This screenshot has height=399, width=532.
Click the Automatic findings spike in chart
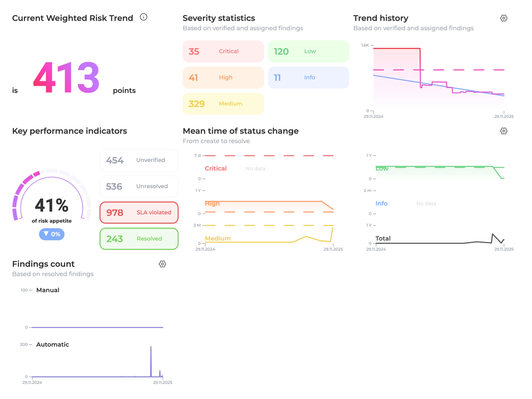[151, 361]
